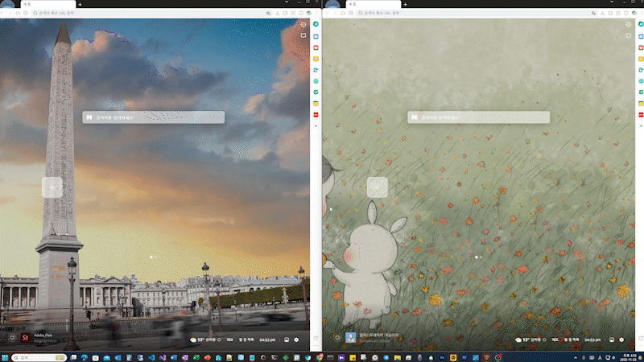This screenshot has height=362, width=644.
Task: Open three-dot menu in right browser window
Action: [x=642, y=13]
